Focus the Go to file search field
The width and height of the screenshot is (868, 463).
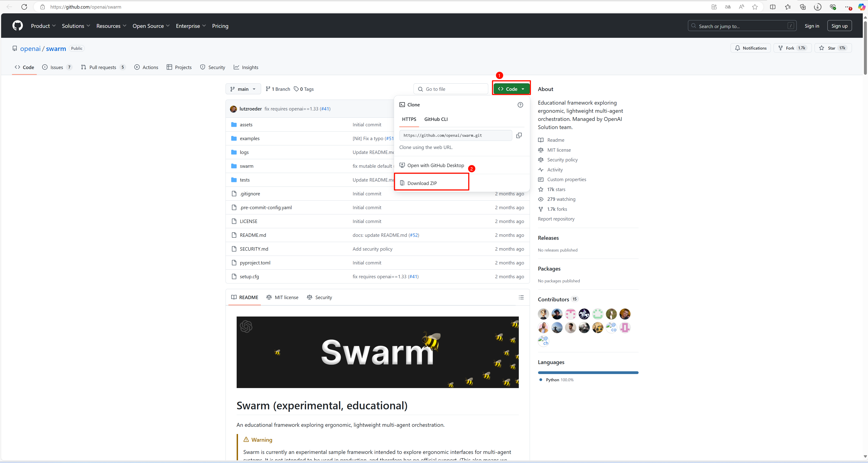point(450,89)
